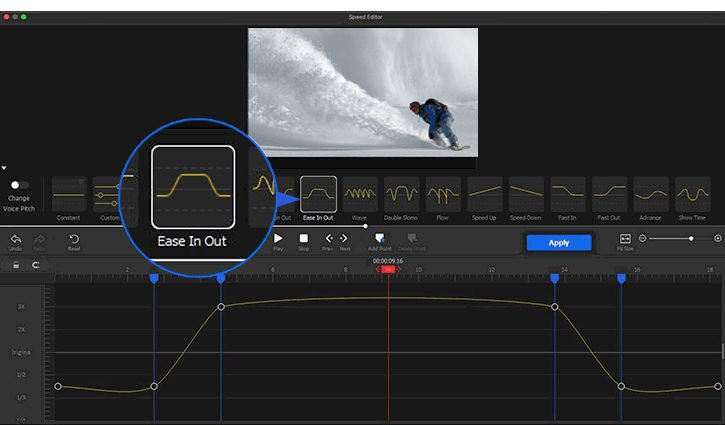Add a point to the curve

tap(379, 240)
